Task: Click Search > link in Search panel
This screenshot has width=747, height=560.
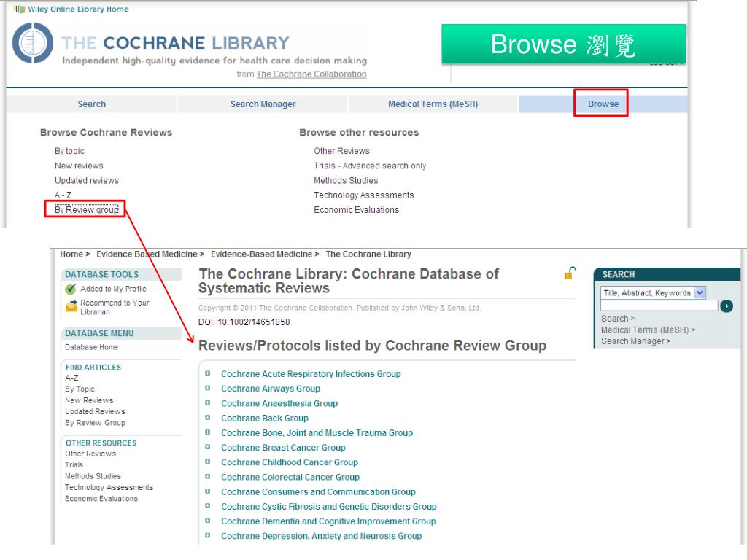Action: coord(618,319)
